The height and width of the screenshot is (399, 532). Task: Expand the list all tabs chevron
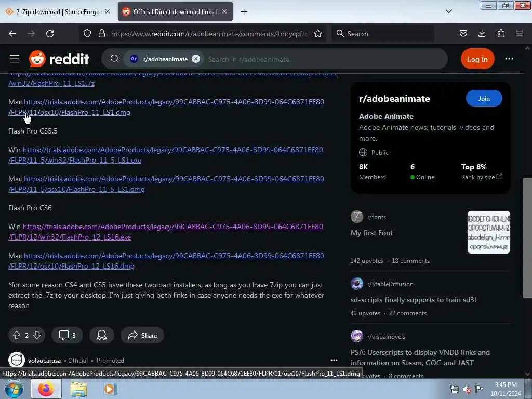(x=449, y=11)
